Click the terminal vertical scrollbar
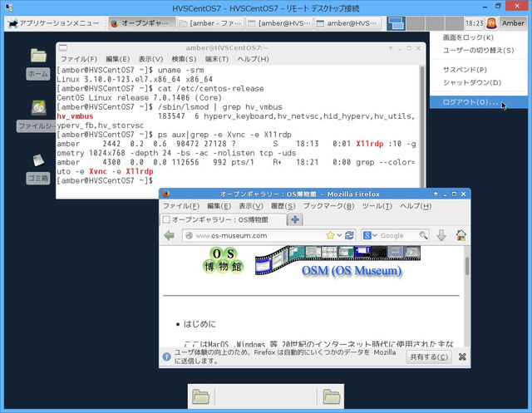This screenshot has width=532, height=413. pyautogui.click(x=422, y=127)
